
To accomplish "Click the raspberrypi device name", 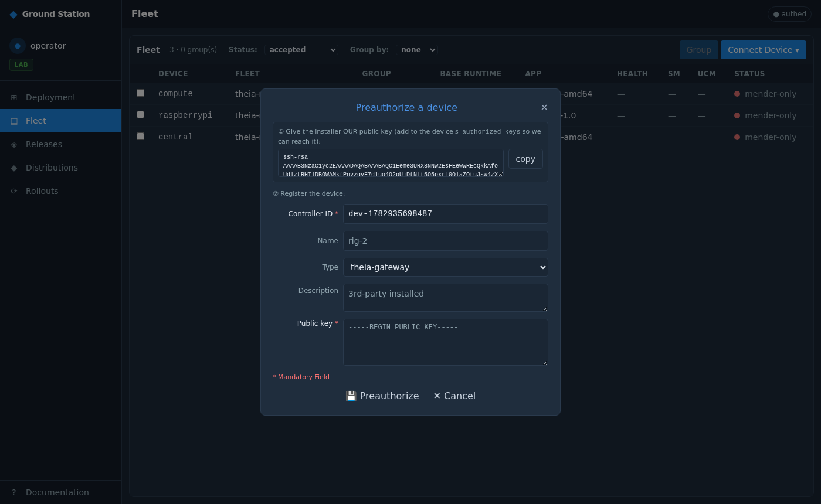I will pos(185,115).
